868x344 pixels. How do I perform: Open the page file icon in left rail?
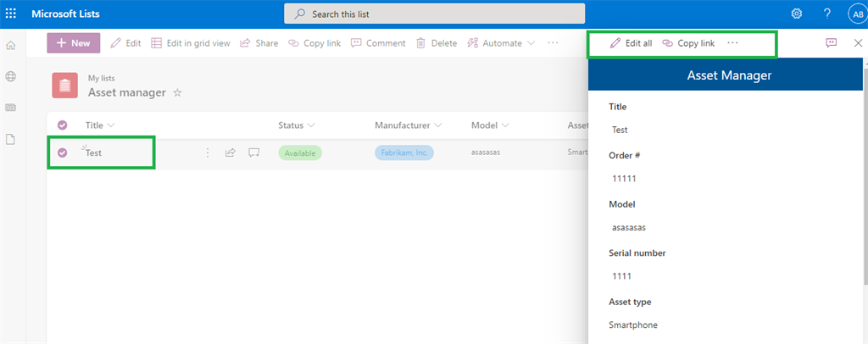click(x=10, y=139)
